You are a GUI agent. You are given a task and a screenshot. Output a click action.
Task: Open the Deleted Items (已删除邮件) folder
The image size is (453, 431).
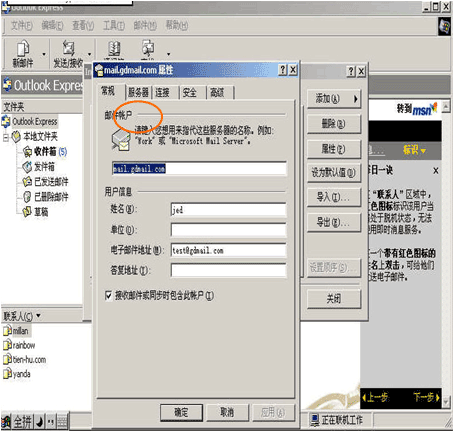pyautogui.click(x=45, y=197)
